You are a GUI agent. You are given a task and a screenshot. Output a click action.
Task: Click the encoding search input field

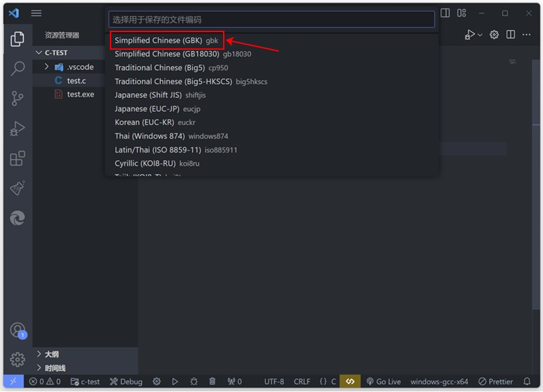pyautogui.click(x=271, y=20)
